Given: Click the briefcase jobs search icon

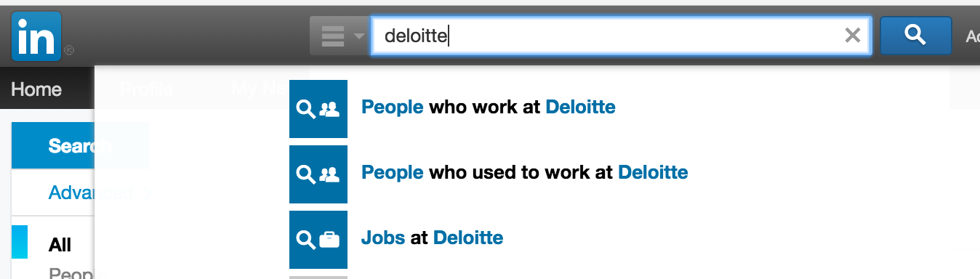Looking at the screenshot, I should coord(318,240).
